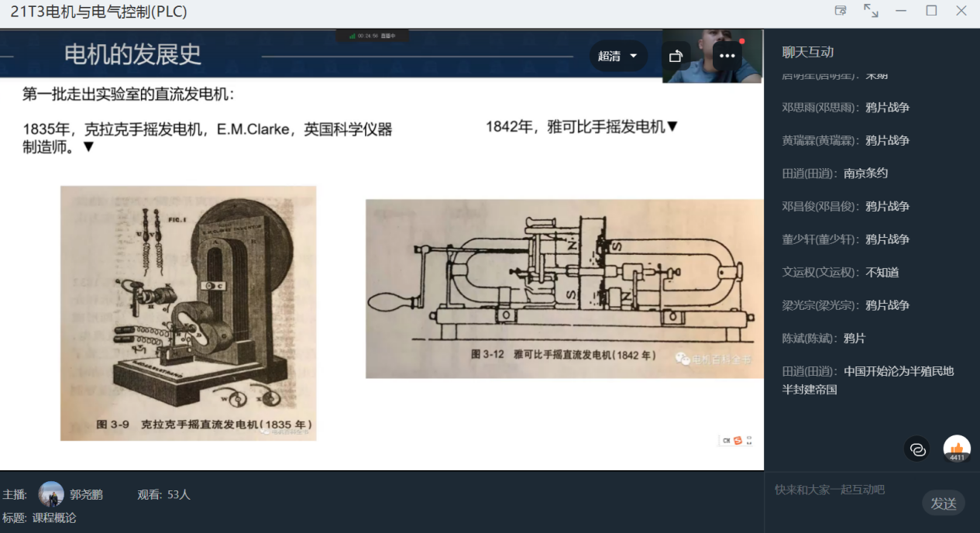Click the Jacobi generator diagram
This screenshot has width=980, height=533.
(x=564, y=288)
